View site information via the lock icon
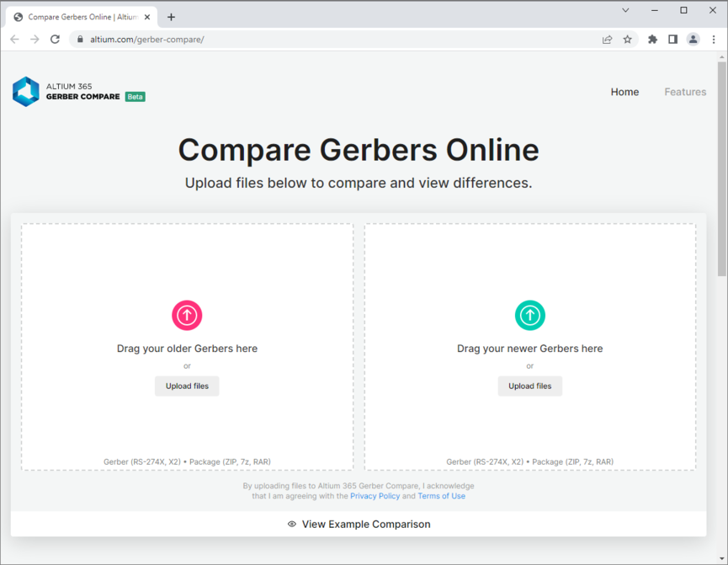Screen dimensions: 728x565 pyautogui.click(x=81, y=39)
